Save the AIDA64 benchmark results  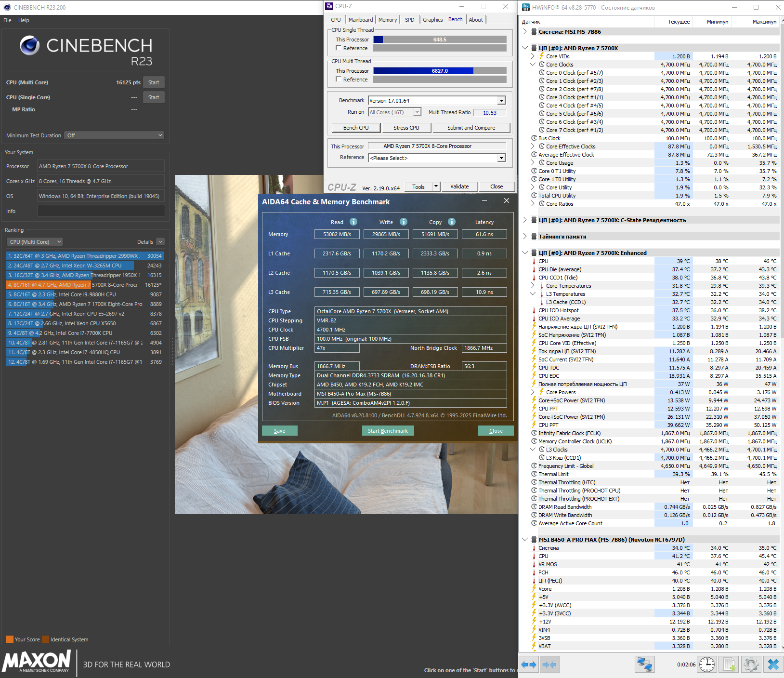click(x=279, y=431)
